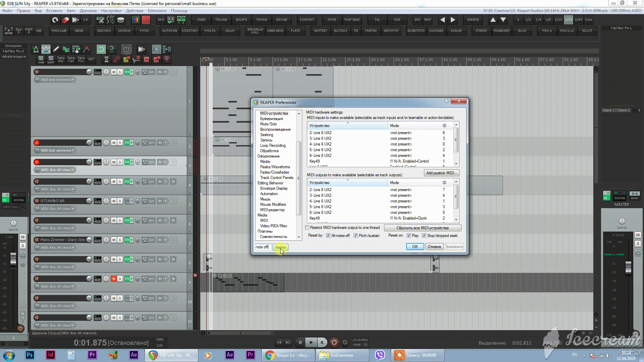Click the pencil draw tool icon
The image size is (644, 362).
pos(56,49)
